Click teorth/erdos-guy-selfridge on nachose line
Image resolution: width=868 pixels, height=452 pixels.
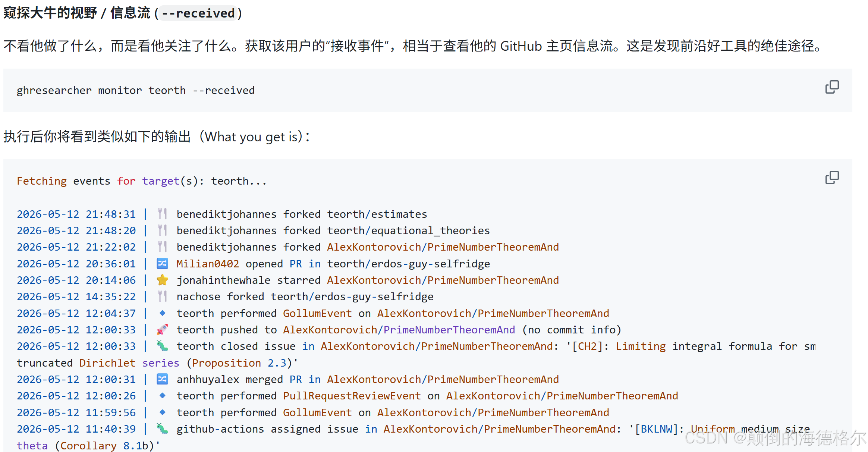pos(352,296)
